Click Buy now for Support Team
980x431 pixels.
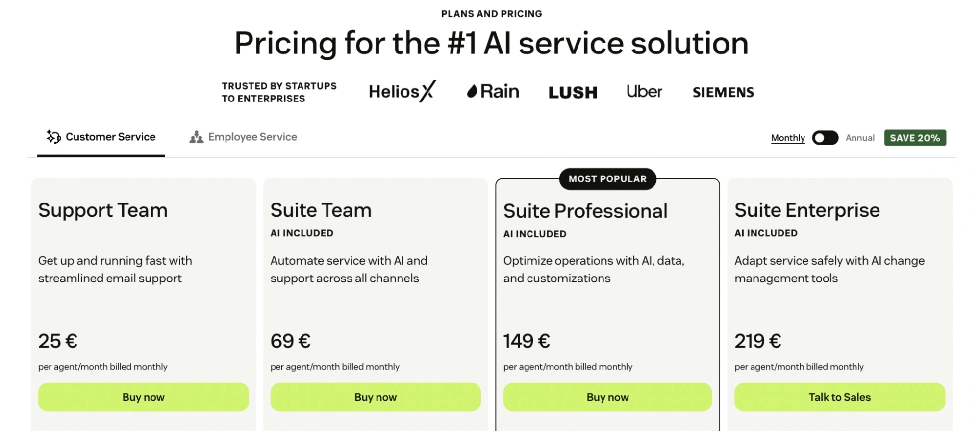[x=143, y=397]
